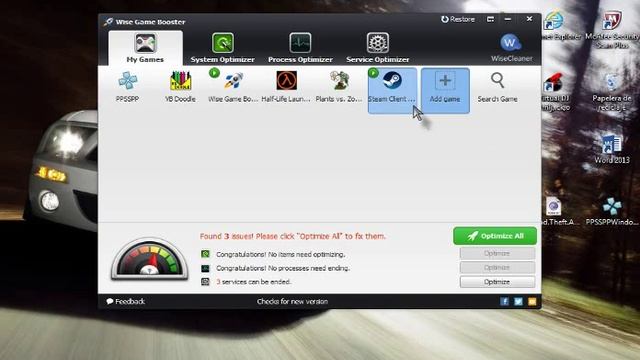Open the Twitter icon in footer

point(518,302)
